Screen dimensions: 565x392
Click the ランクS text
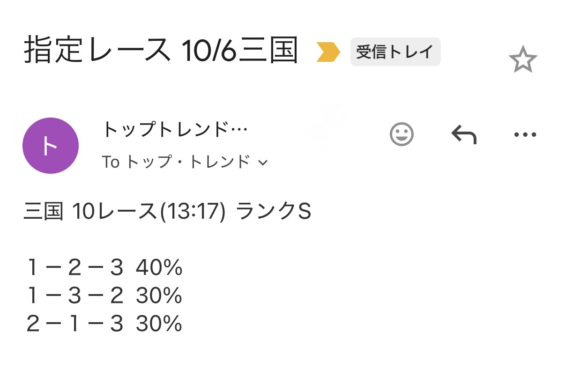273,212
